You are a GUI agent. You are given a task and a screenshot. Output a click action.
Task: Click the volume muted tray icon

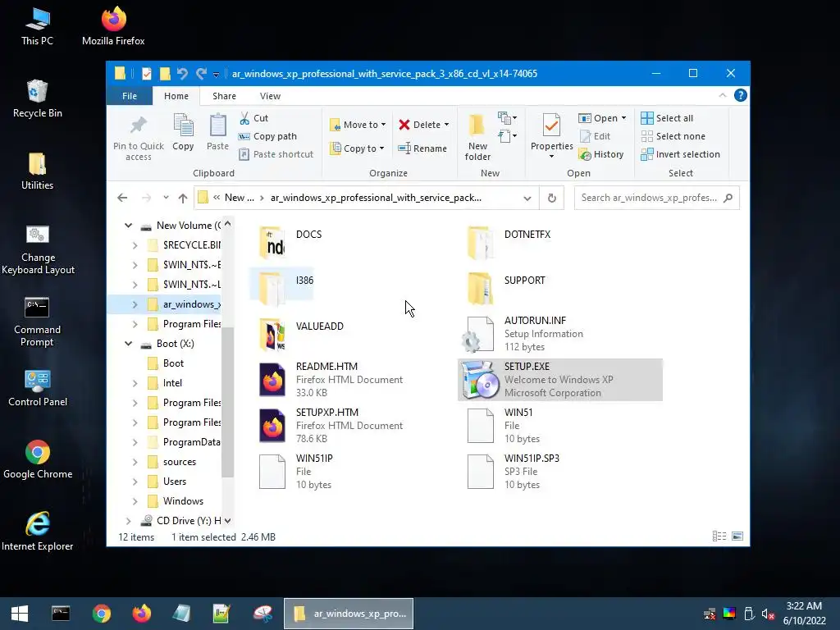click(x=768, y=614)
